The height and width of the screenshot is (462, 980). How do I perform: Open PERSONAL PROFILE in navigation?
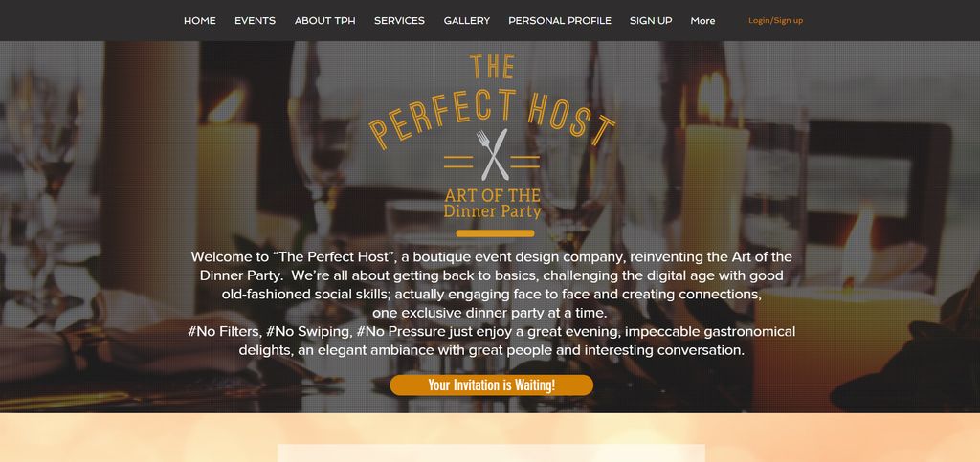pos(560,21)
